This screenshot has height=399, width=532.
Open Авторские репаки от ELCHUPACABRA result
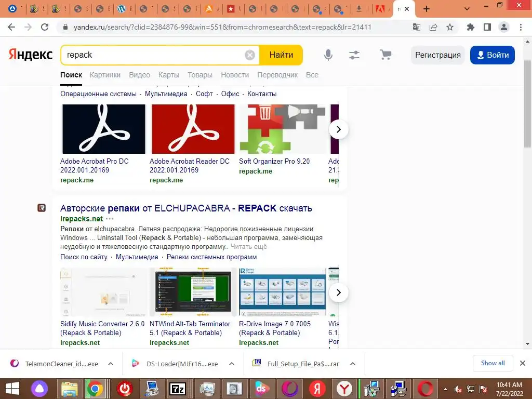(x=186, y=208)
